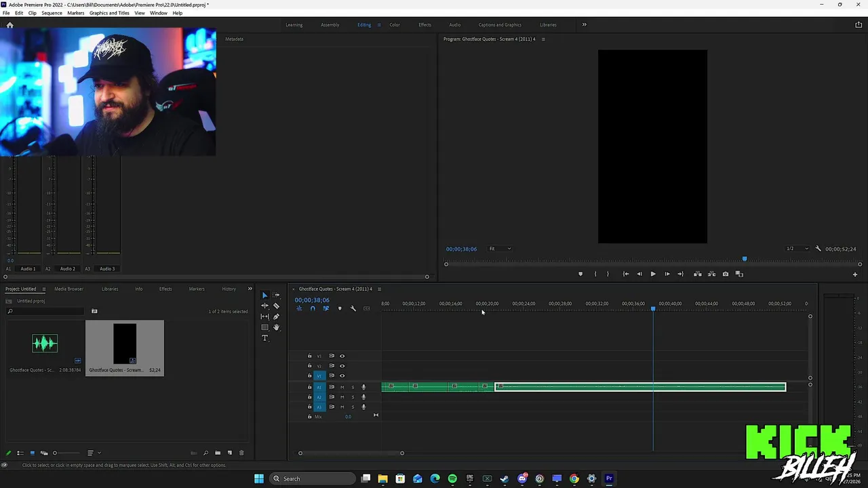Open Editing workspace menu icon
Viewport: 868px width, 488px height.
pos(378,25)
